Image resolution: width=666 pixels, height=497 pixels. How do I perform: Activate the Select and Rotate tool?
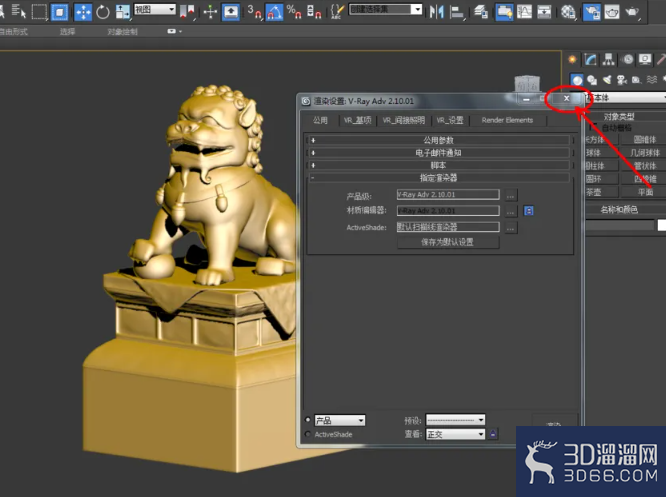[103, 12]
